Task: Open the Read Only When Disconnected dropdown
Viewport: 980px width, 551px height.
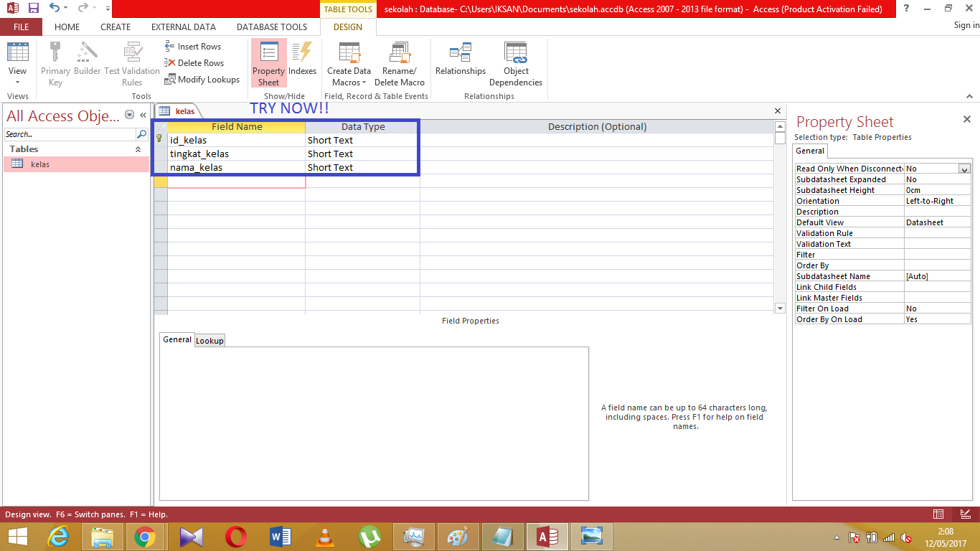Action: pos(964,168)
